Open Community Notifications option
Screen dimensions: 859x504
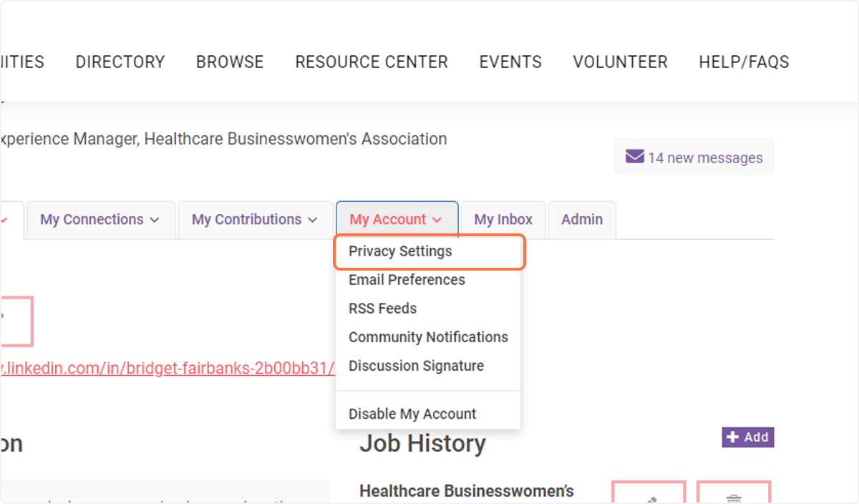click(428, 337)
